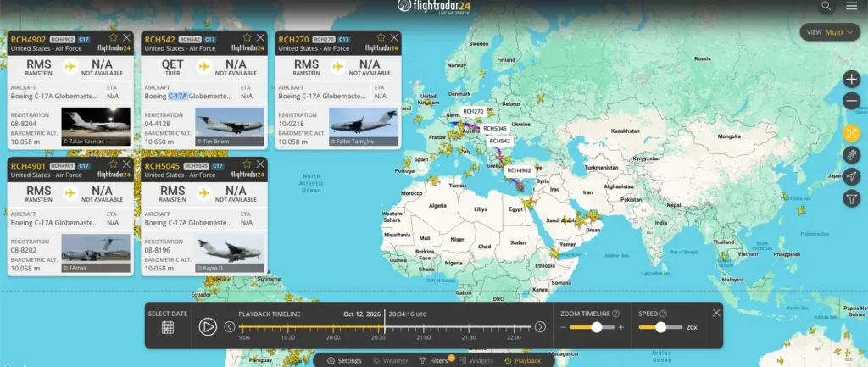Toggle the favorite star on RCH270 card
Screen dimensions: 868x367
381,37
